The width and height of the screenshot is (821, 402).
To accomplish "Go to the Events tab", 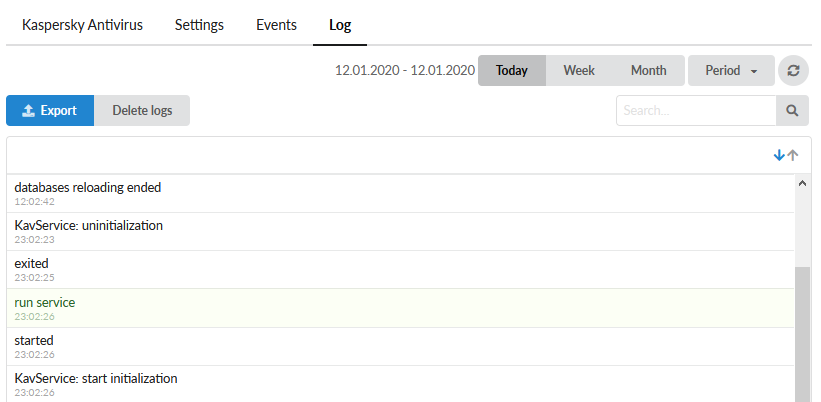I will (x=276, y=25).
